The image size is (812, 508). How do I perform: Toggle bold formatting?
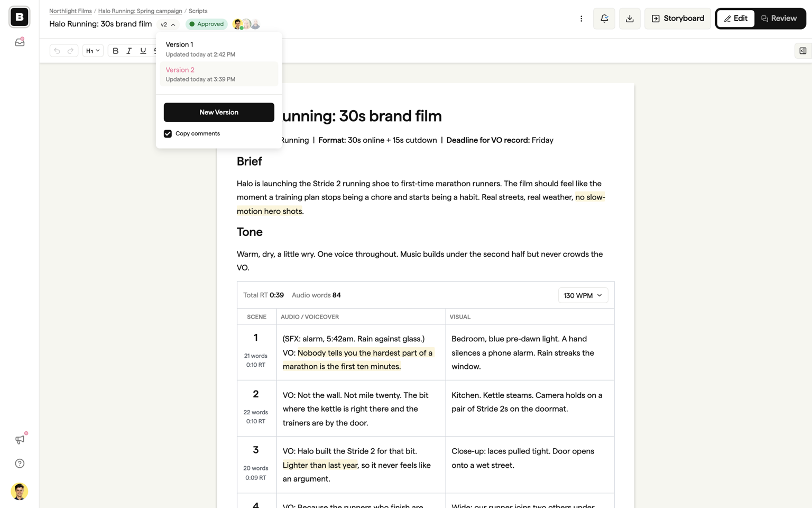(x=115, y=51)
